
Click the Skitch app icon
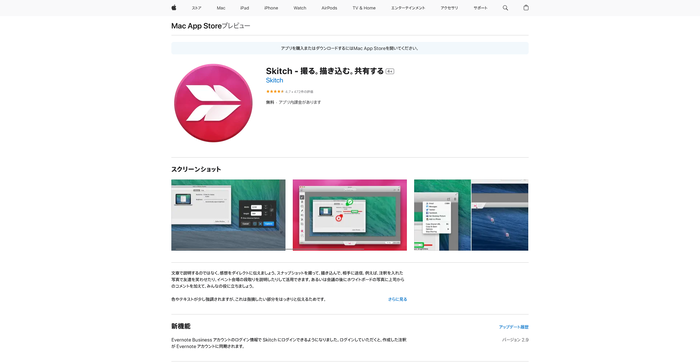(x=213, y=103)
